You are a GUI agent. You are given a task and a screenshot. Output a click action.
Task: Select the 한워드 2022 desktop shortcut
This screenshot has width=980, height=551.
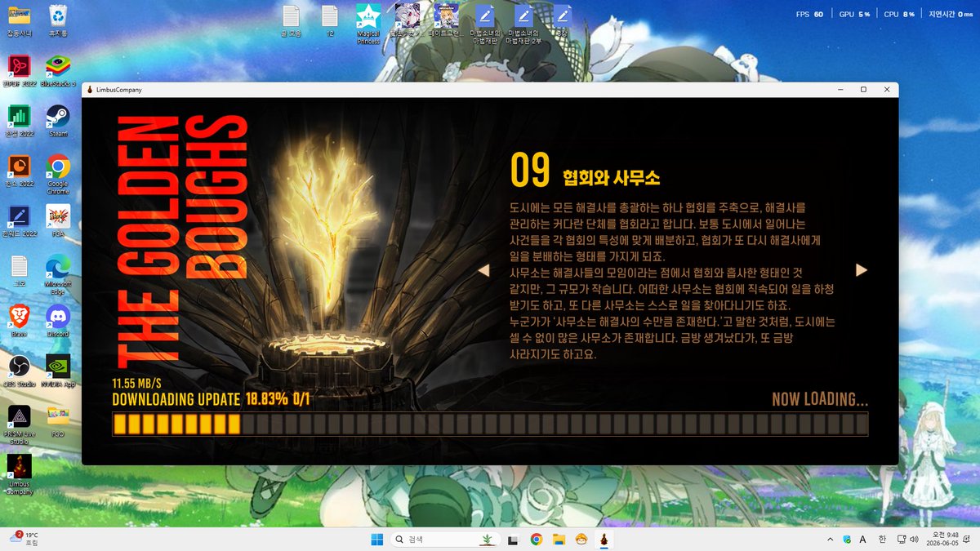[x=19, y=220]
